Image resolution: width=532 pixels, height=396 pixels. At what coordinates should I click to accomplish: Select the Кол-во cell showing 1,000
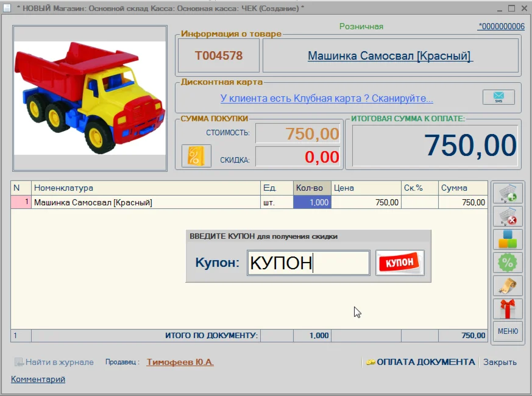pyautogui.click(x=312, y=202)
